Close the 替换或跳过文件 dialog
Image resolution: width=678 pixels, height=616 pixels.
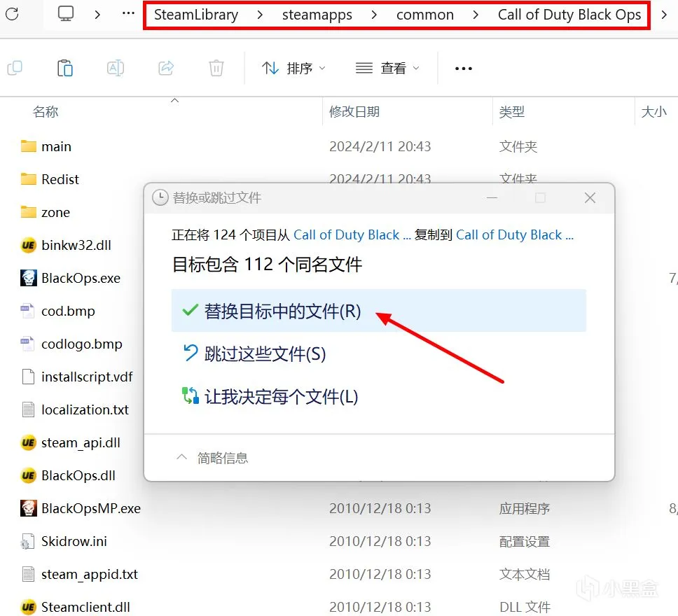590,198
